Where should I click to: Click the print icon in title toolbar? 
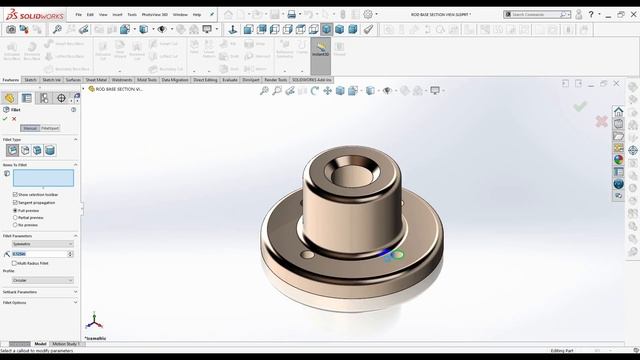291,15
